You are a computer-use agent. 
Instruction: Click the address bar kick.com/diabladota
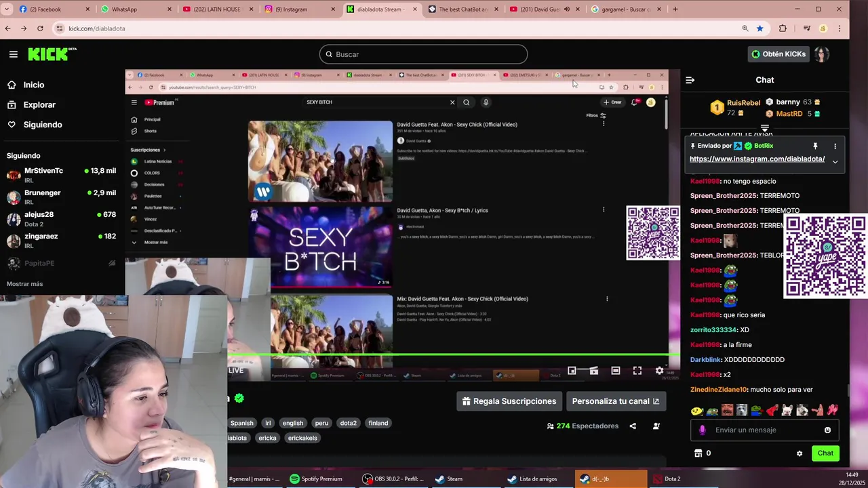96,28
